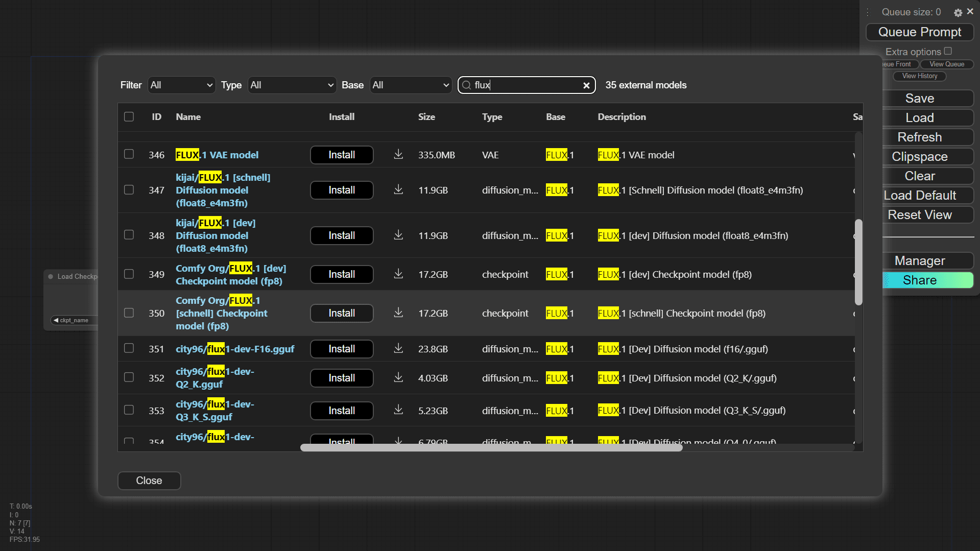Open the Filter dropdown

[x=181, y=85]
